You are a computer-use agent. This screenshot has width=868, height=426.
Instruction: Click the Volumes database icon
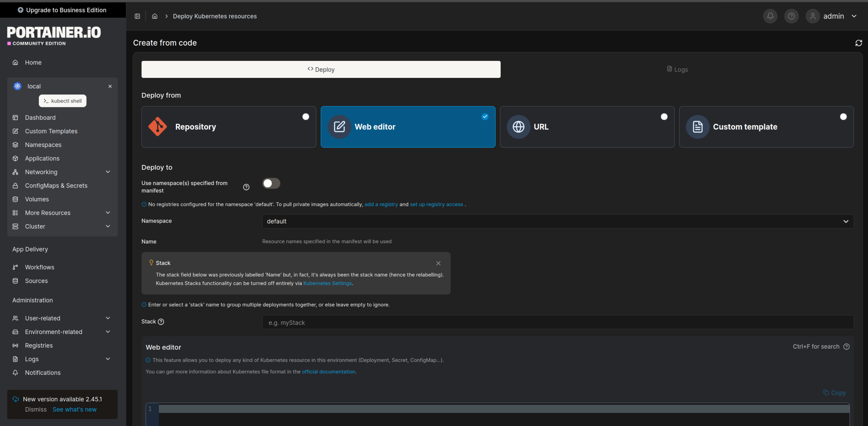(15, 199)
